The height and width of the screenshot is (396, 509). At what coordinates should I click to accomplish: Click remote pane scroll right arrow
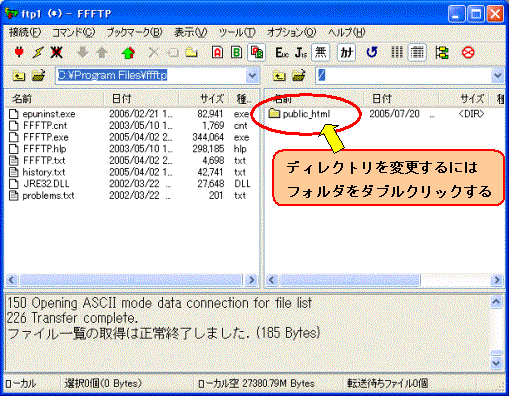point(497,280)
